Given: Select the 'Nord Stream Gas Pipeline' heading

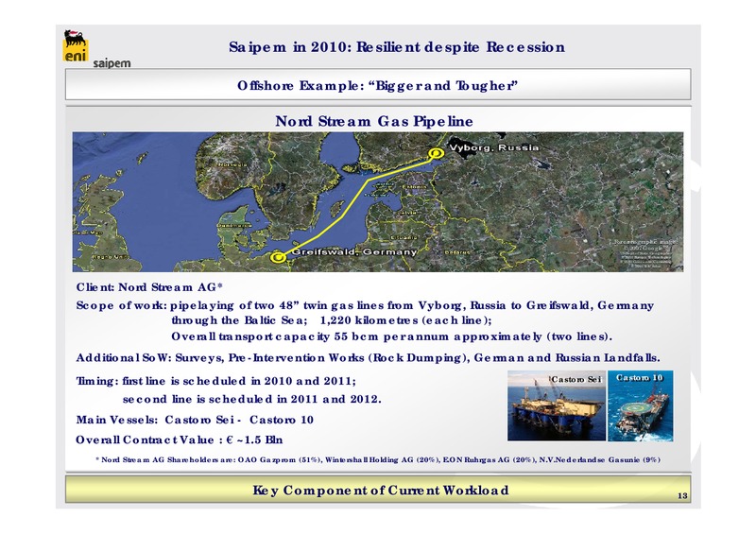Looking at the screenshot, I should click(x=373, y=121).
